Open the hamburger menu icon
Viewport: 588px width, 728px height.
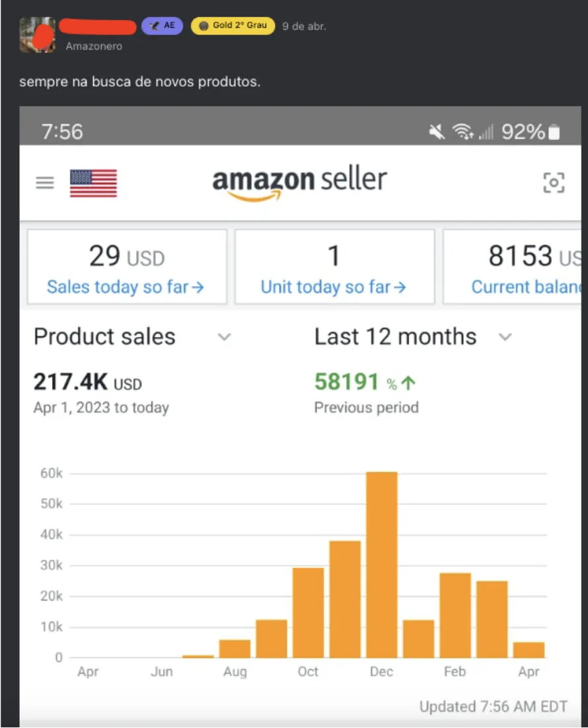click(x=45, y=183)
